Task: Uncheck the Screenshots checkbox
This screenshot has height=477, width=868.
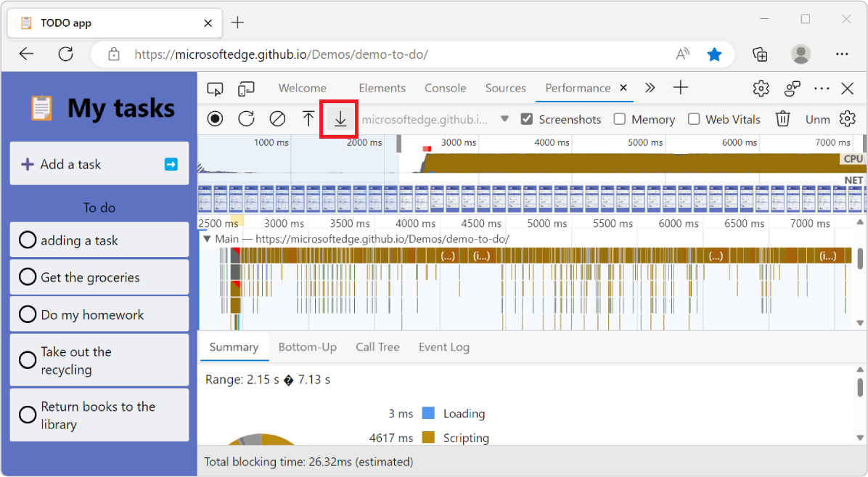Action: (525, 119)
